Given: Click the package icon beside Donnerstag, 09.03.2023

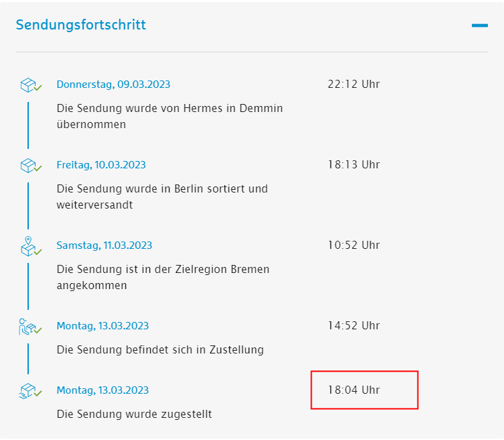Looking at the screenshot, I should (30, 85).
